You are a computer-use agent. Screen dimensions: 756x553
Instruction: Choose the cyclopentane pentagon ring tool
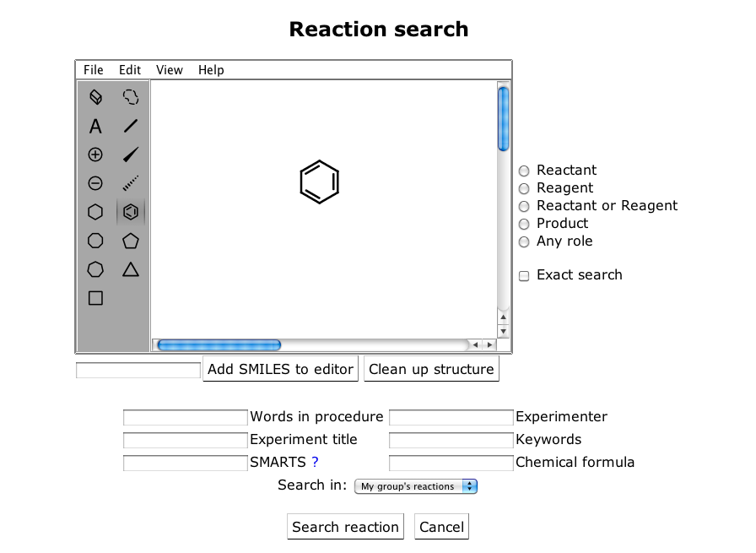[x=130, y=241]
